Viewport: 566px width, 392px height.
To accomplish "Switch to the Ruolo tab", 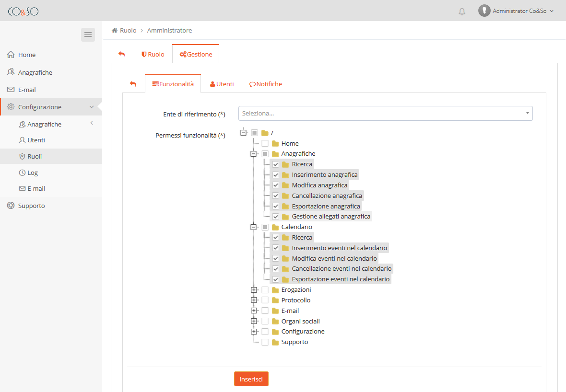I will (153, 54).
